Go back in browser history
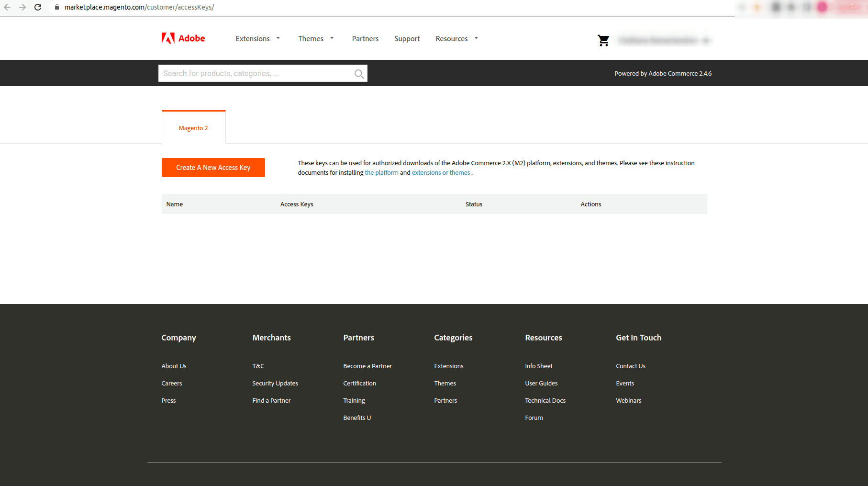The image size is (868, 486). point(7,7)
